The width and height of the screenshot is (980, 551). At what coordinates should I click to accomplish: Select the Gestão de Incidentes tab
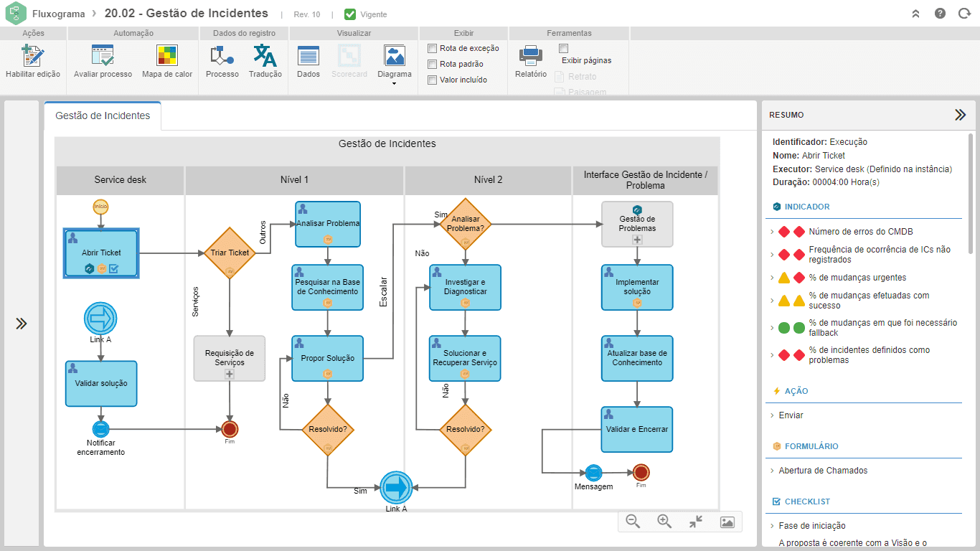pyautogui.click(x=103, y=116)
